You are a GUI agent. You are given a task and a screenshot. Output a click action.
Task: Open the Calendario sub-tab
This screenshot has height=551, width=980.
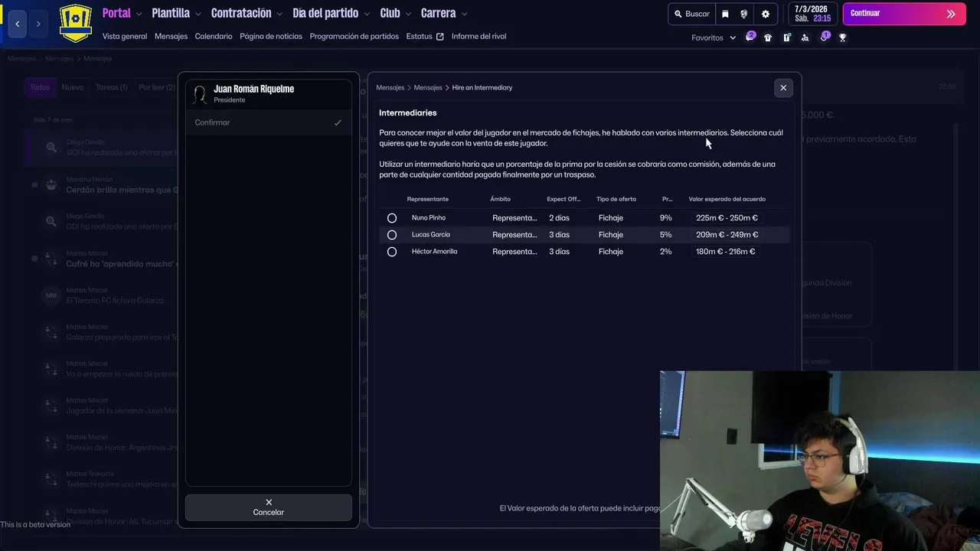(214, 36)
